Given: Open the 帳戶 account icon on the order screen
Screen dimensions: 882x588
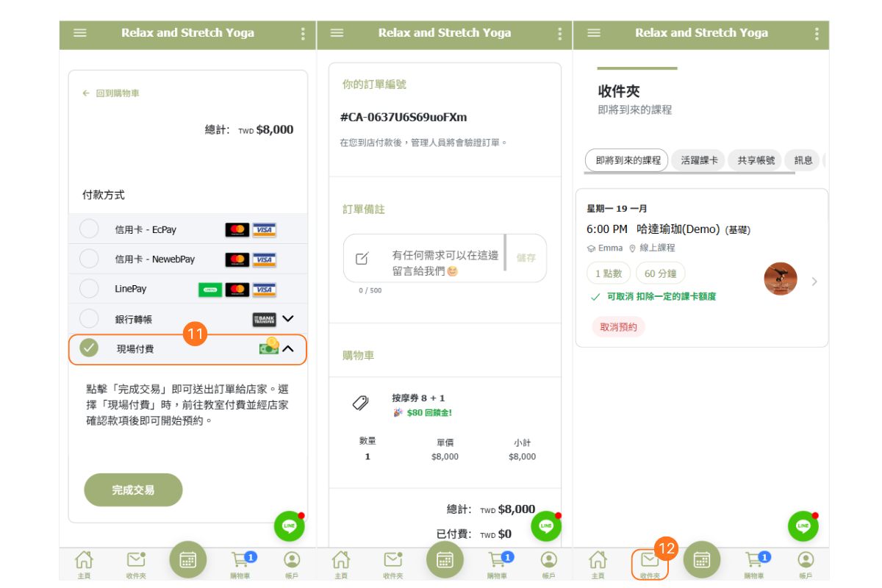Looking at the screenshot, I should click(x=549, y=562).
